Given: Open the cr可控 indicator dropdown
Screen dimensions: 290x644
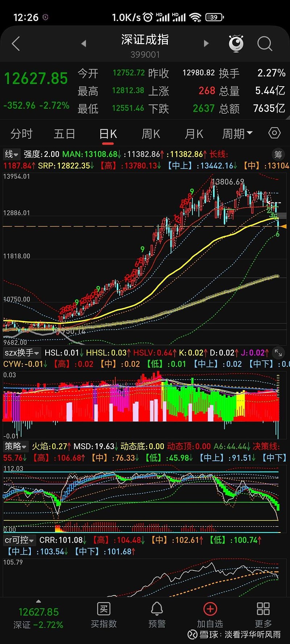Looking at the screenshot, I should [20, 540].
